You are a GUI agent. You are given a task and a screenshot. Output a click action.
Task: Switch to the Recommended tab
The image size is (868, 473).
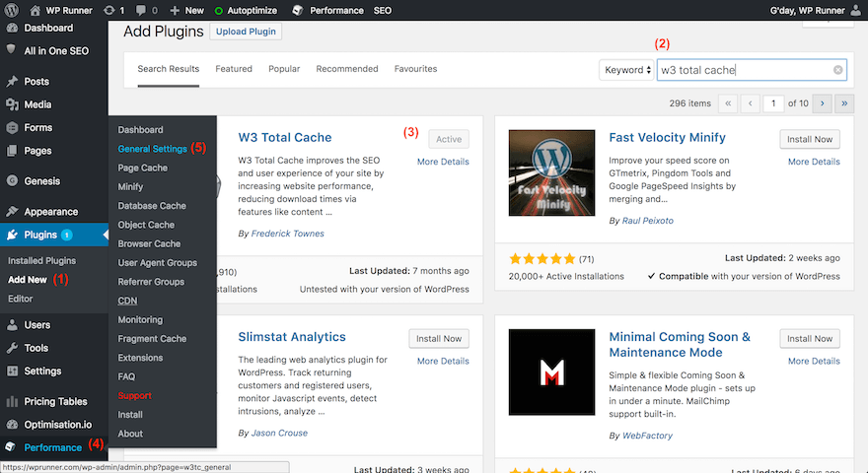pos(347,69)
